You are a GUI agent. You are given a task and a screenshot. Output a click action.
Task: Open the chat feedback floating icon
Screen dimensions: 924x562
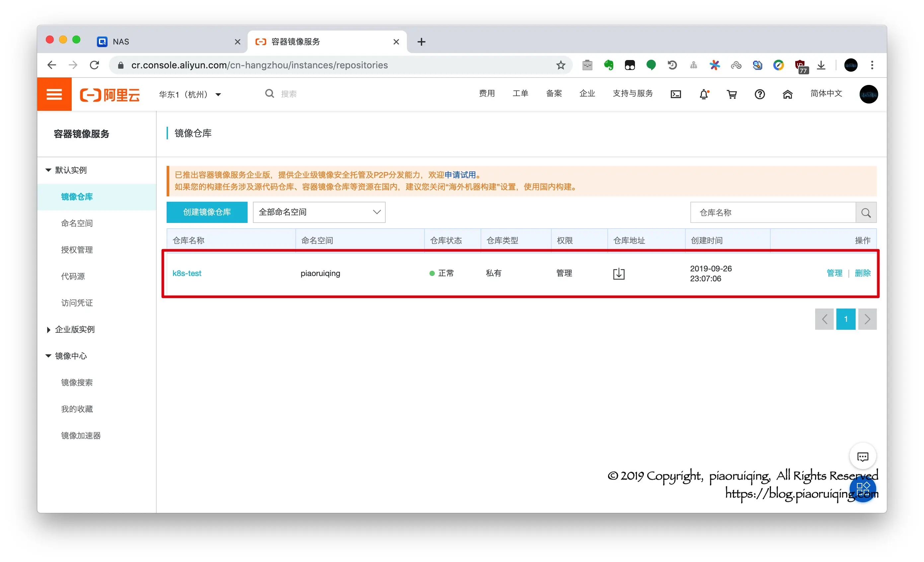(x=862, y=456)
